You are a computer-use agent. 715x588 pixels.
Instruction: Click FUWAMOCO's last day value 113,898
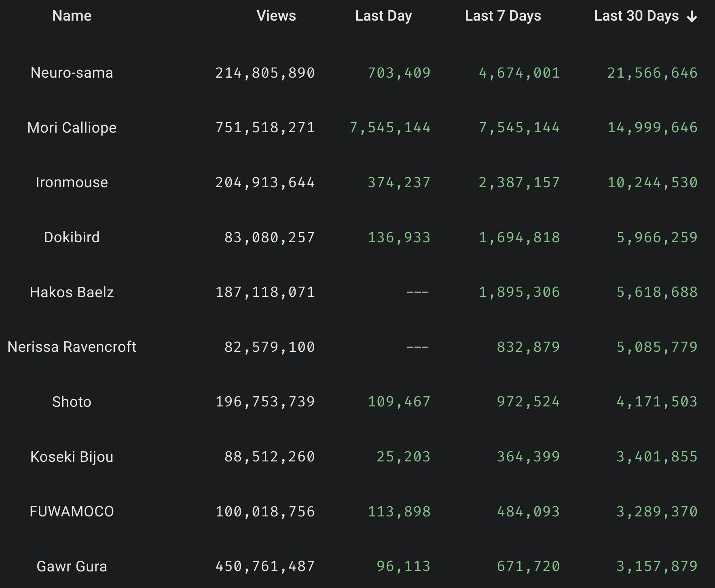tap(399, 512)
